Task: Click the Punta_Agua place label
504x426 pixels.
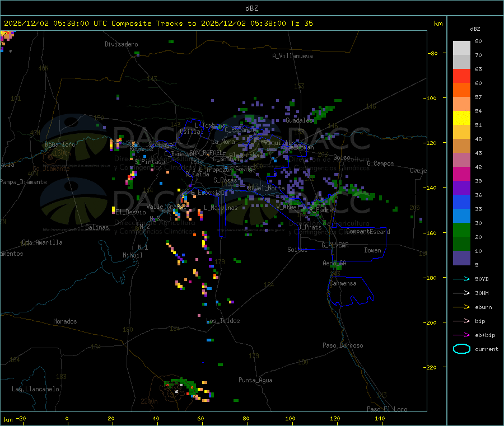Action: pyautogui.click(x=255, y=381)
